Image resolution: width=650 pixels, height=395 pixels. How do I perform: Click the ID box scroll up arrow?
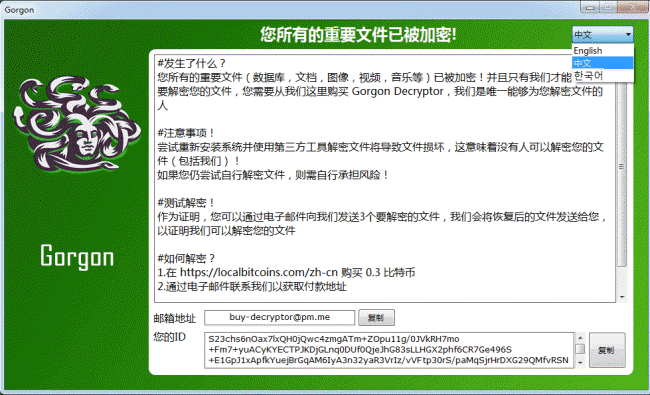(580, 338)
